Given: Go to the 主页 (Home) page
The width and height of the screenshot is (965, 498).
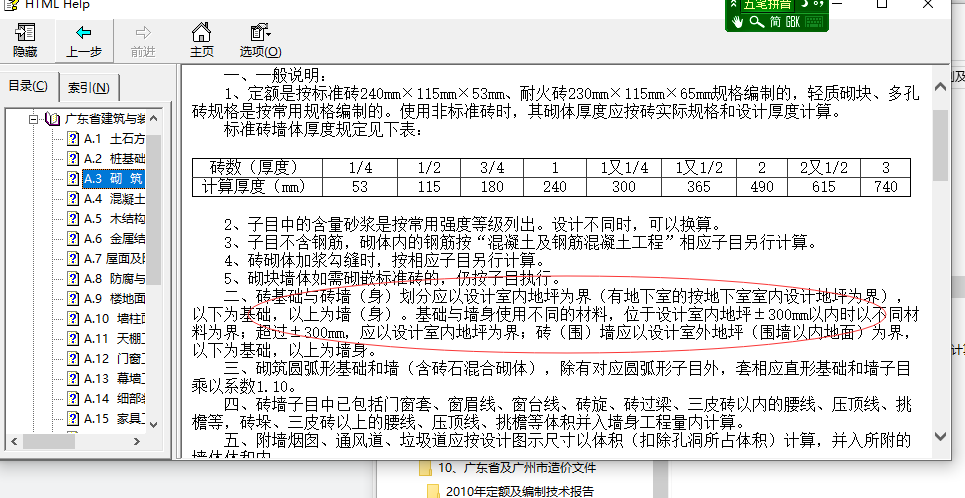Looking at the screenshot, I should click(x=201, y=41).
